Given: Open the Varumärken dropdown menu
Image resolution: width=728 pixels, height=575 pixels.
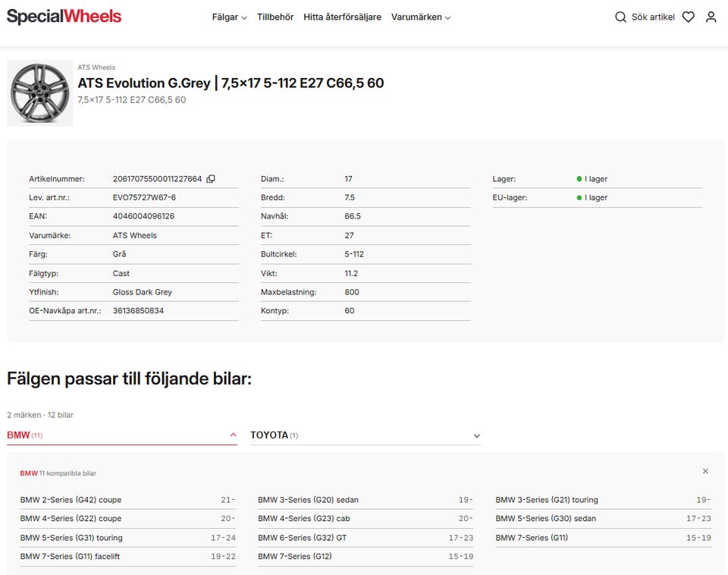Looking at the screenshot, I should click(421, 17).
